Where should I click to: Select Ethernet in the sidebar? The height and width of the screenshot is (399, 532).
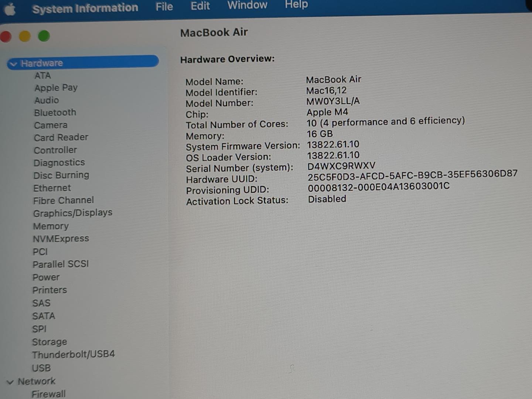[52, 188]
